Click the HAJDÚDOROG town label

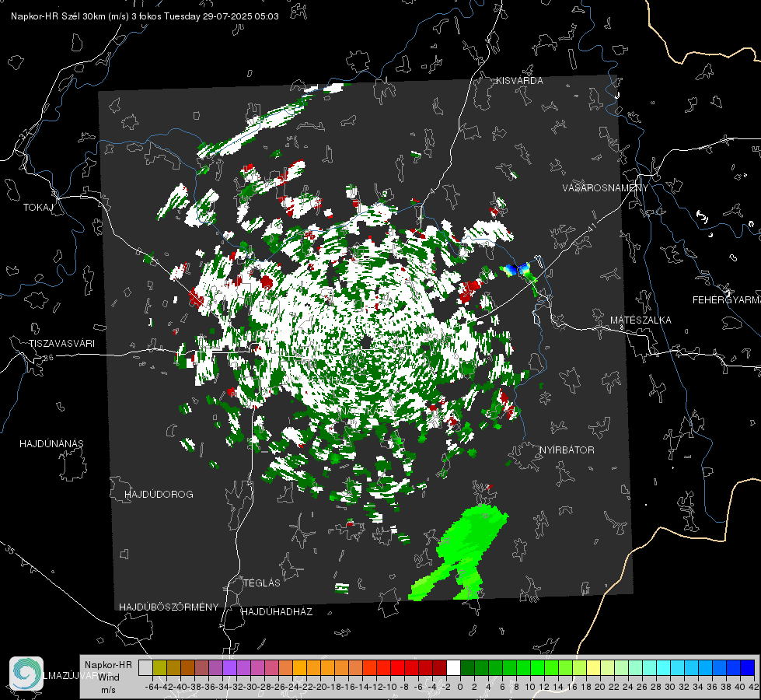pos(159,495)
